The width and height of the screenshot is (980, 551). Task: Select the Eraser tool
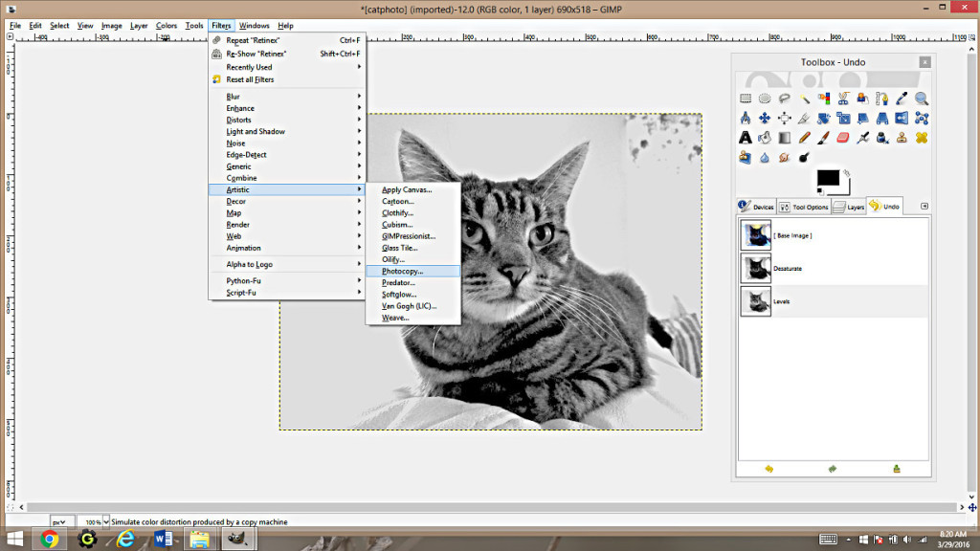coord(842,138)
